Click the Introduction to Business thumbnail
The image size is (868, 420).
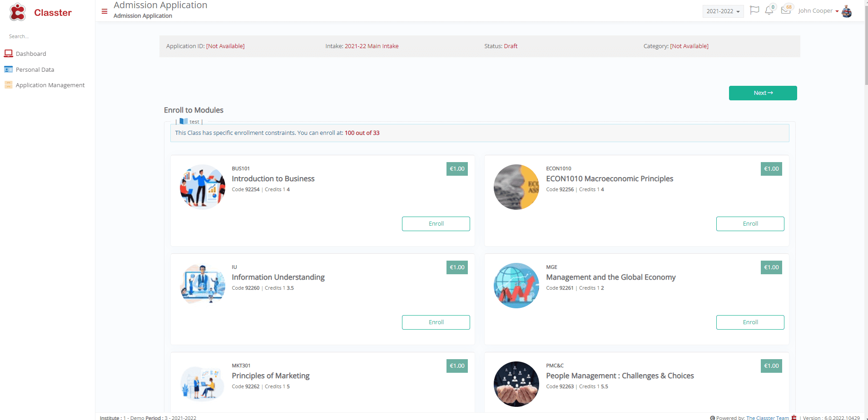203,187
